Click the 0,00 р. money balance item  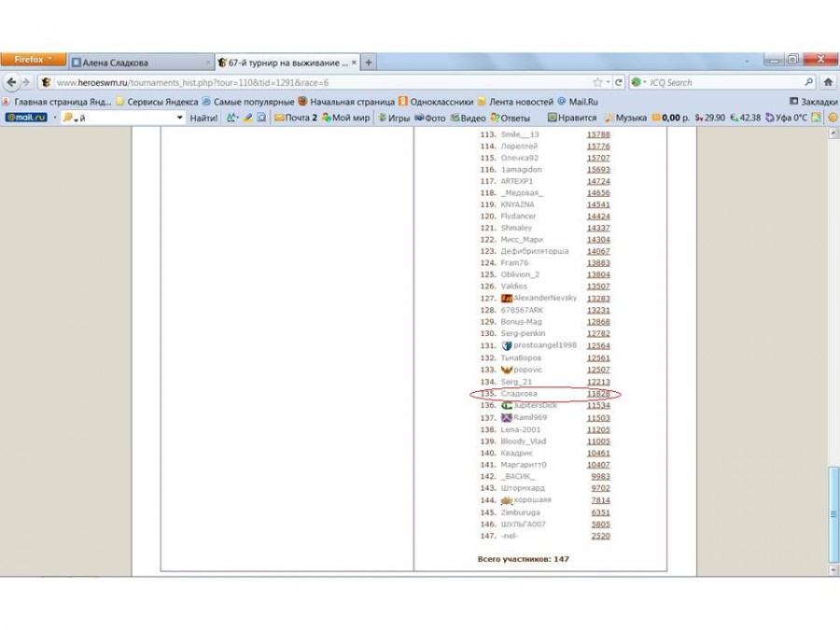pyautogui.click(x=670, y=118)
